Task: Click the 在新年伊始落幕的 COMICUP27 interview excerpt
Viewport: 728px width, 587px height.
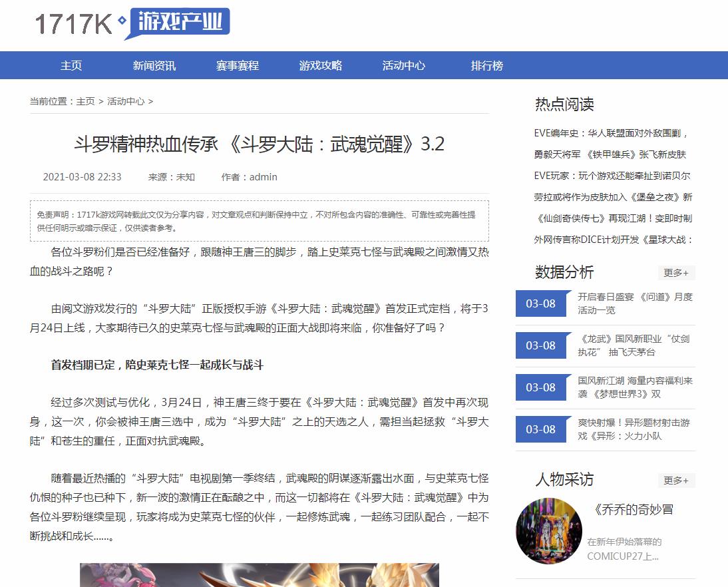Action: click(x=624, y=549)
